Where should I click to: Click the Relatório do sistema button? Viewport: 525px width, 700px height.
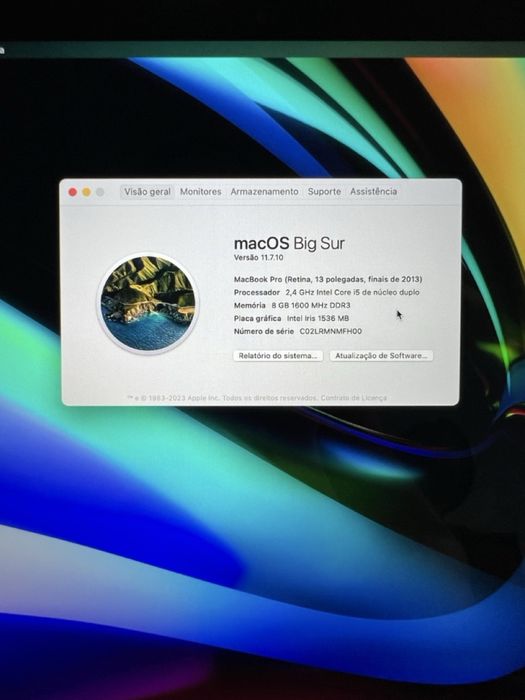278,356
